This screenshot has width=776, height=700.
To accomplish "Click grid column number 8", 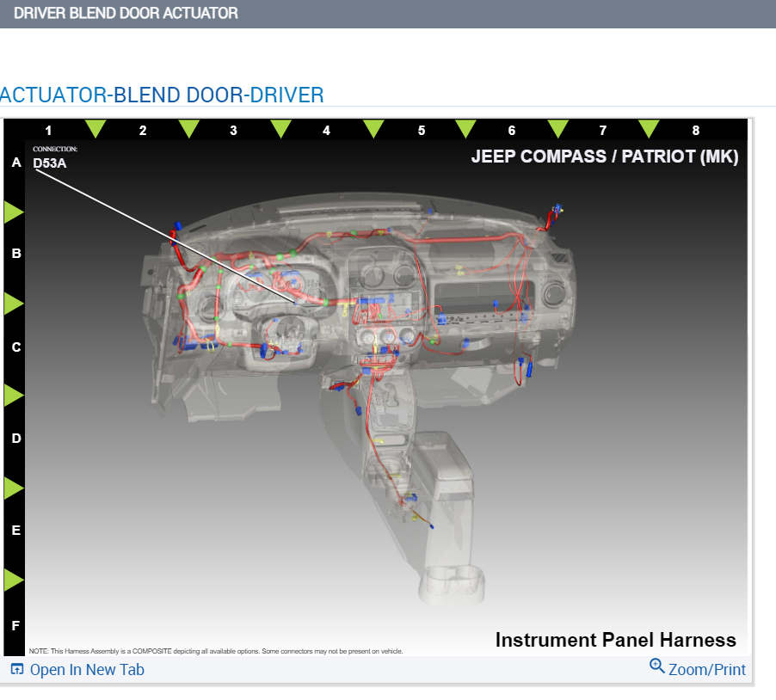I will coord(696,131).
